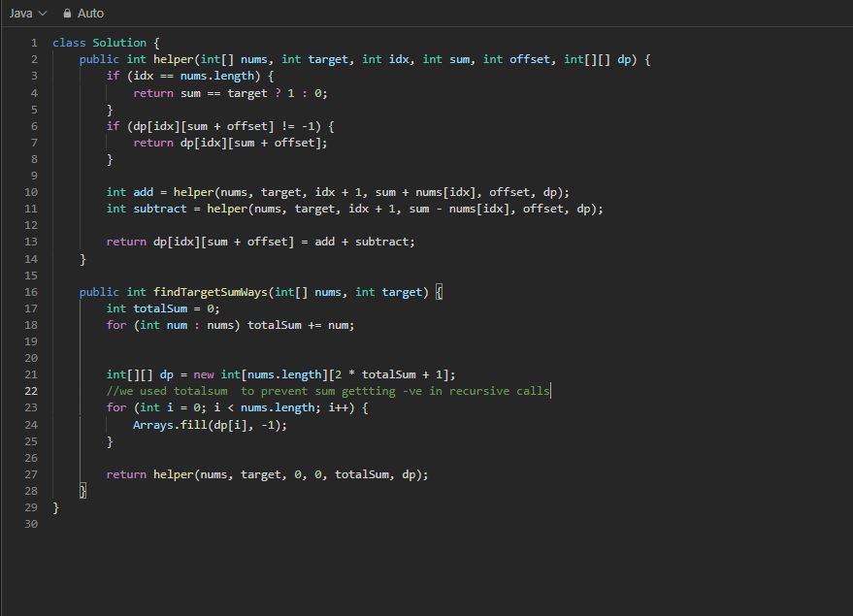Click the 'int subtract = helper(...)' line

355,209
